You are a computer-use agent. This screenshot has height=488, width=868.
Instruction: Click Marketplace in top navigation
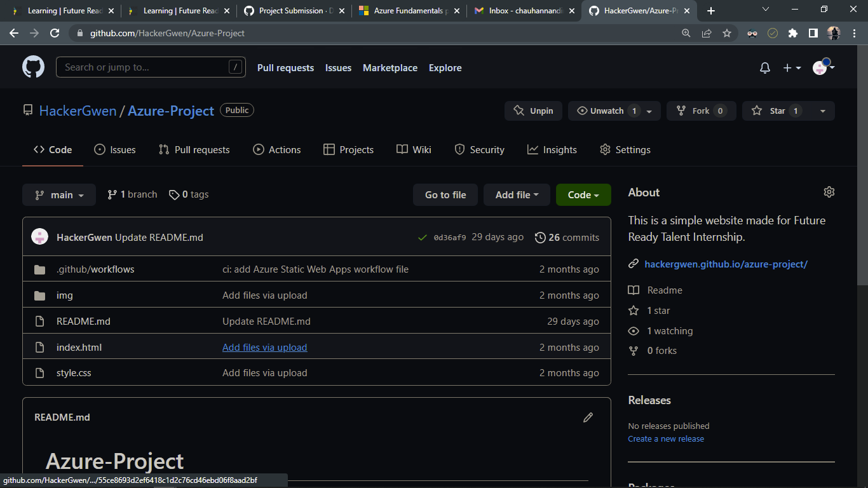(x=390, y=68)
